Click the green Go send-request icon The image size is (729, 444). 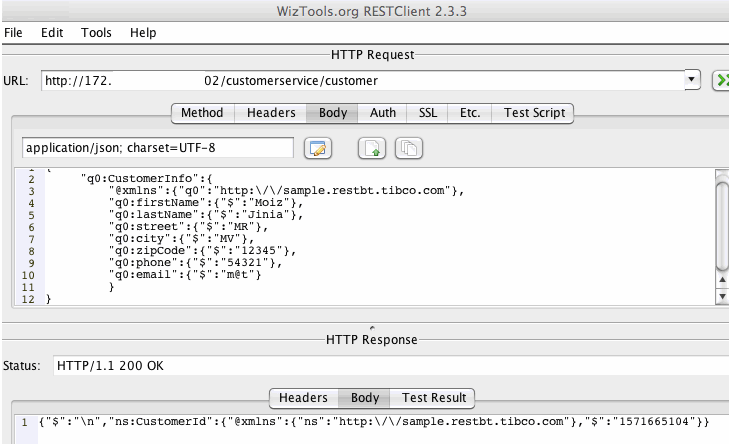(720, 81)
